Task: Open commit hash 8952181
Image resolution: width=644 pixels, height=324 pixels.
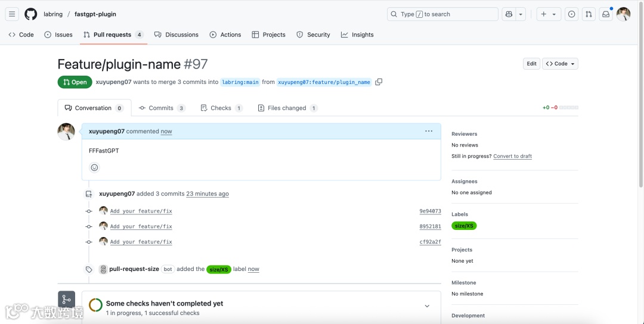Action: click(x=430, y=226)
